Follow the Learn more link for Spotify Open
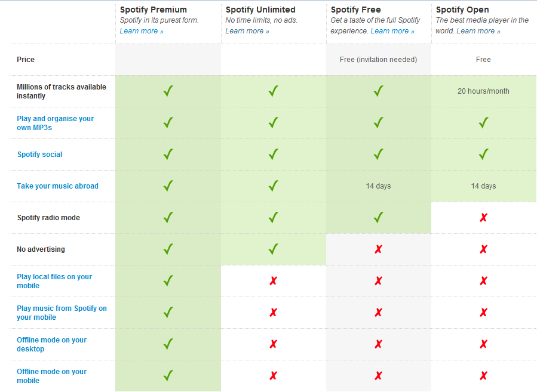This screenshot has width=537, height=392. pyautogui.click(x=478, y=31)
